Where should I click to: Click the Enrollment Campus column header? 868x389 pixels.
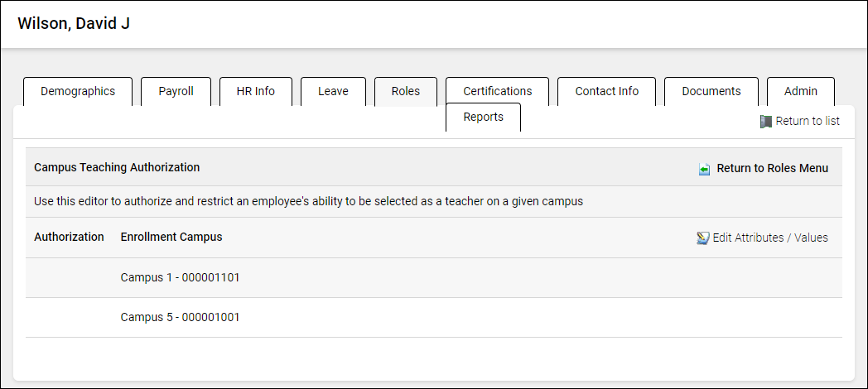click(171, 237)
